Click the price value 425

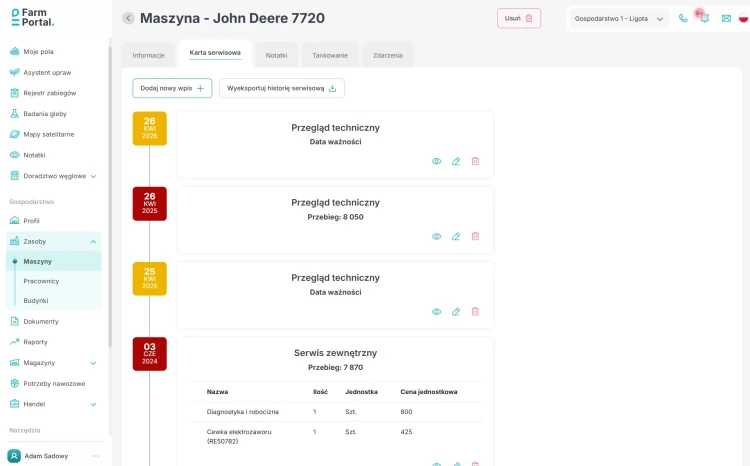point(406,432)
